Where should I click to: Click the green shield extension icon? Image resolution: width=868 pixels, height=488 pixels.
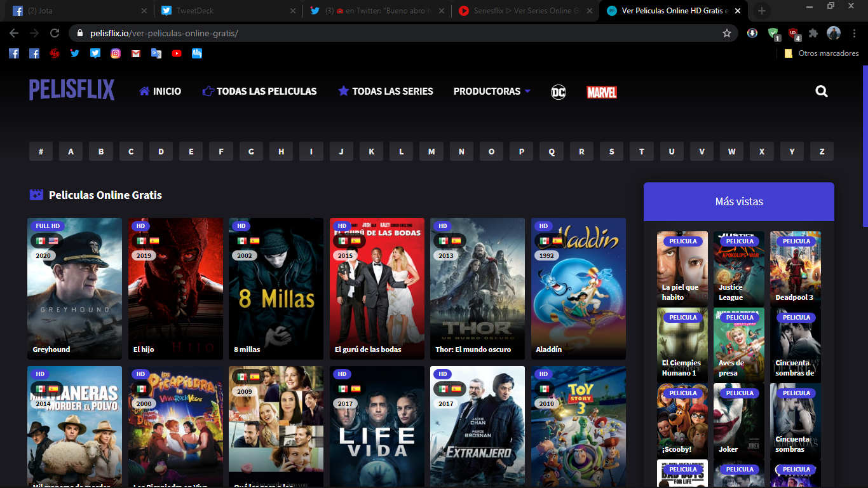(773, 34)
